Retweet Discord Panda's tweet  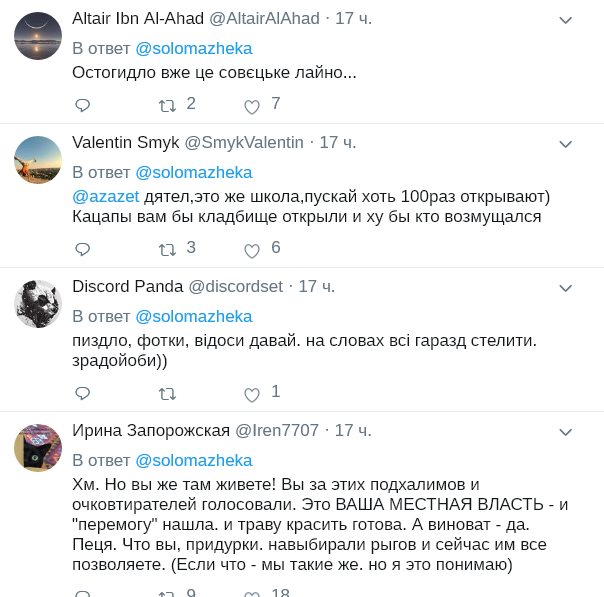click(167, 393)
